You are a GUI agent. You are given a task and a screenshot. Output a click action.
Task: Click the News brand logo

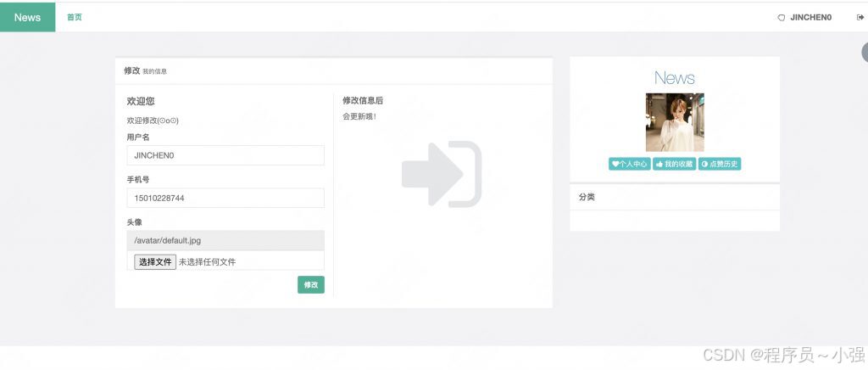click(x=28, y=17)
